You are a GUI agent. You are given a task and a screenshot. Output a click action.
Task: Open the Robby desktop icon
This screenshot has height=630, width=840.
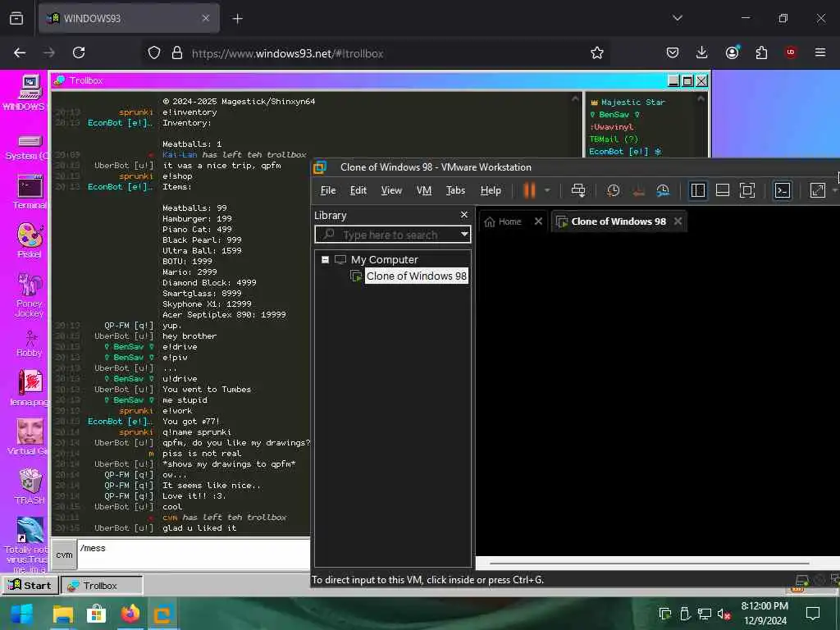pos(30,343)
